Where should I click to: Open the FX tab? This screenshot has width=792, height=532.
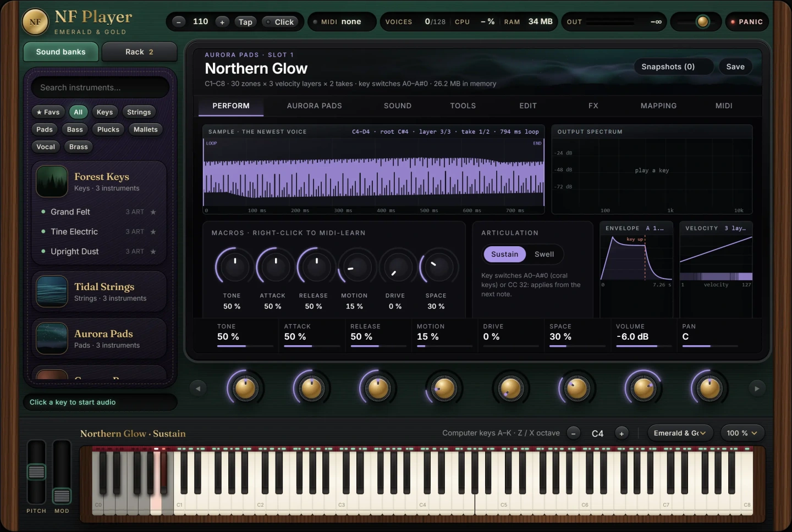click(593, 106)
